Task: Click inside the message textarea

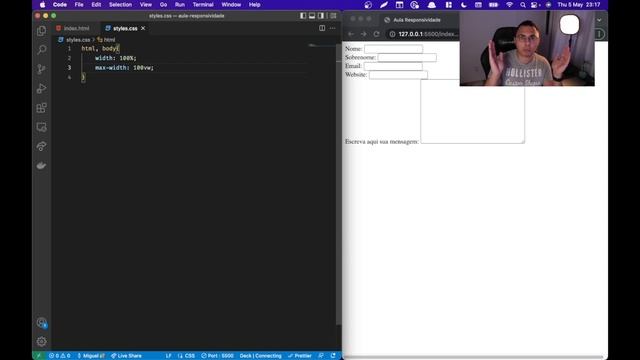Action: click(x=472, y=111)
